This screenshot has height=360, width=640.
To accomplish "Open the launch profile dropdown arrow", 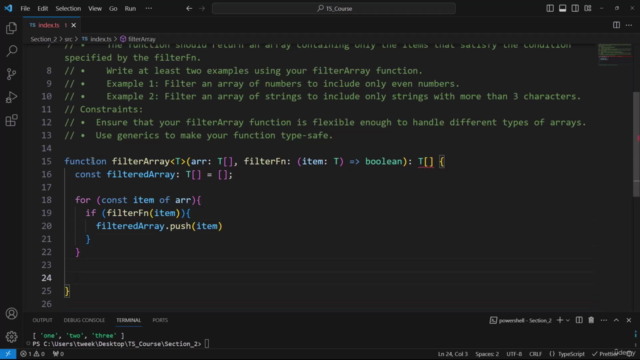I will [x=568, y=320].
